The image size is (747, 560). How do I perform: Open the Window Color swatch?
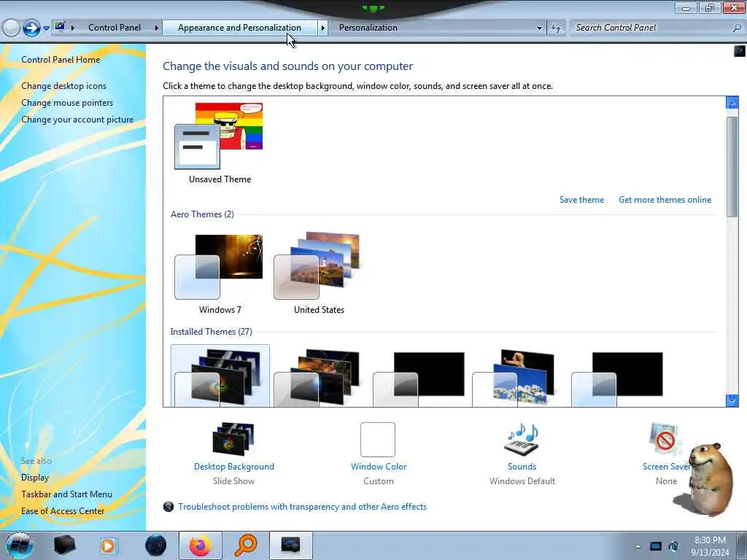click(x=378, y=439)
